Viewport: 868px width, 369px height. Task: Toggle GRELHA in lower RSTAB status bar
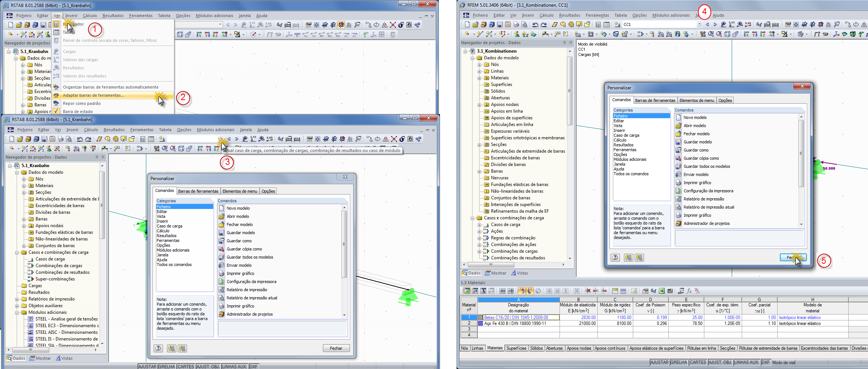pyautogui.click(x=167, y=366)
